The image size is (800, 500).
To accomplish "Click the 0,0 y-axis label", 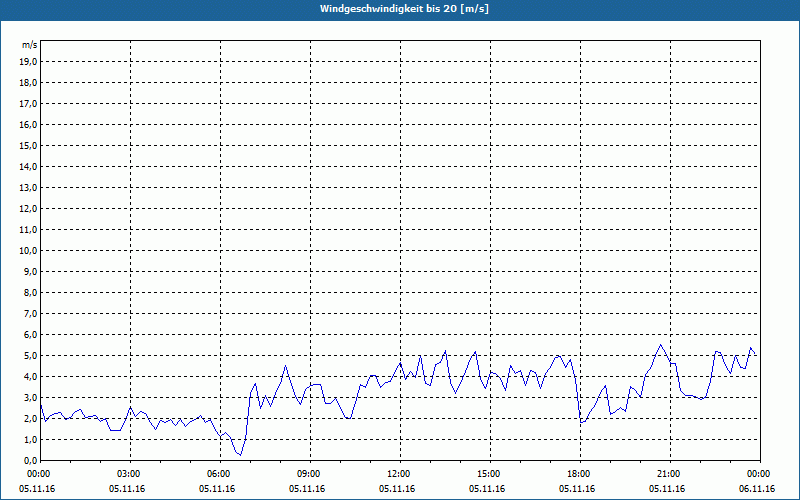I will click(x=30, y=461).
